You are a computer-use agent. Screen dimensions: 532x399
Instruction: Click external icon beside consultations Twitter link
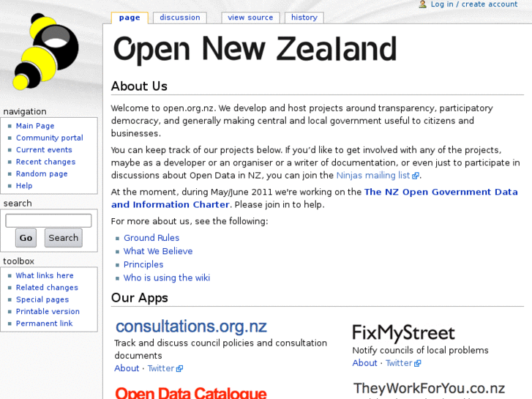click(x=179, y=369)
